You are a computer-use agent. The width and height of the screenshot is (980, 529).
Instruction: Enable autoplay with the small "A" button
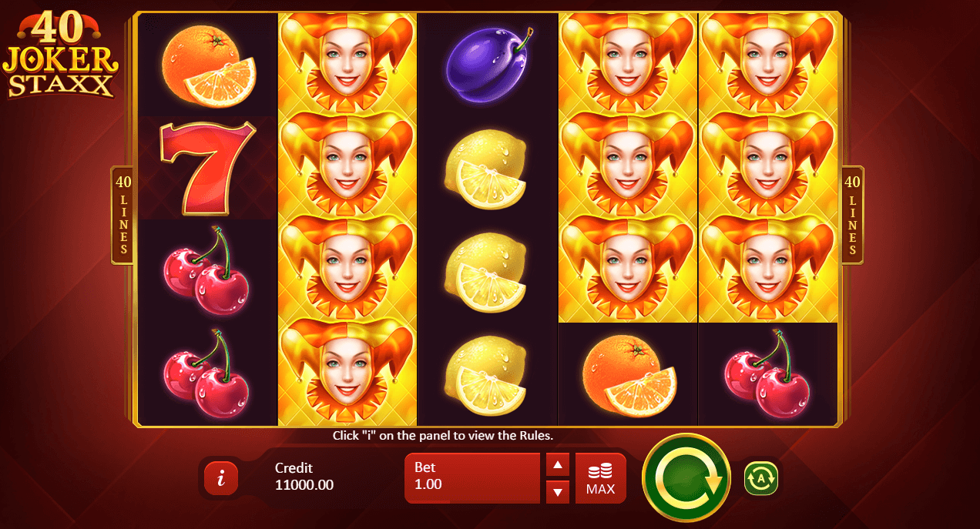pyautogui.click(x=761, y=478)
